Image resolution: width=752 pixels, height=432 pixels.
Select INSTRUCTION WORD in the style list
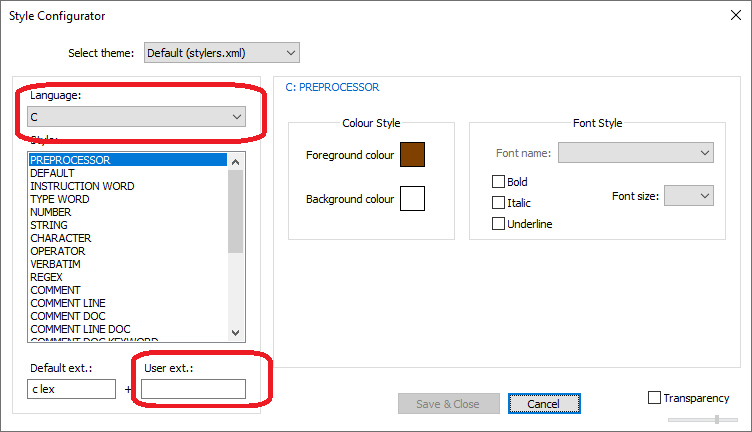point(82,186)
